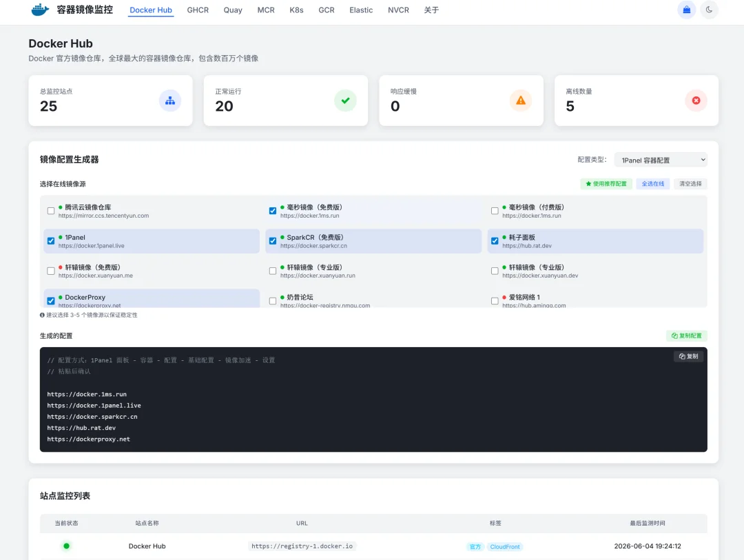Check the 轩辕镜像（专业版）docker.xuanyuan.run checkbox
744x560 pixels.
pyautogui.click(x=273, y=271)
